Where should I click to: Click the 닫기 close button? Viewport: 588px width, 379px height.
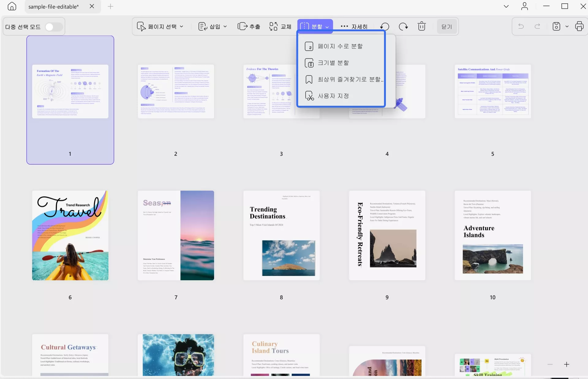click(447, 27)
